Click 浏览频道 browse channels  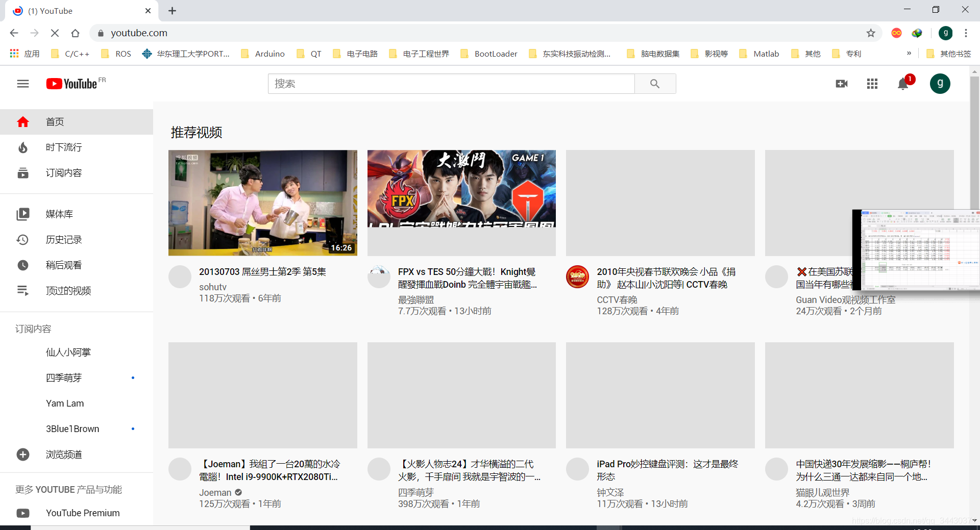click(77, 455)
